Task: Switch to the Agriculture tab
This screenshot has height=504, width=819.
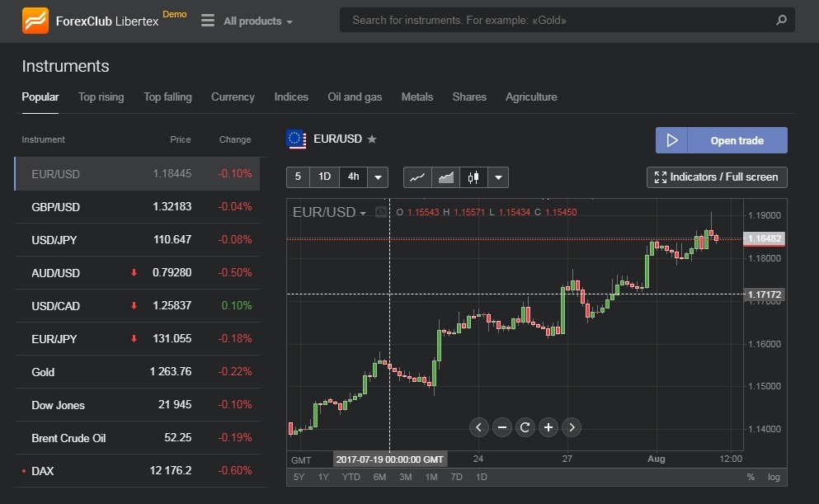Action: click(531, 97)
